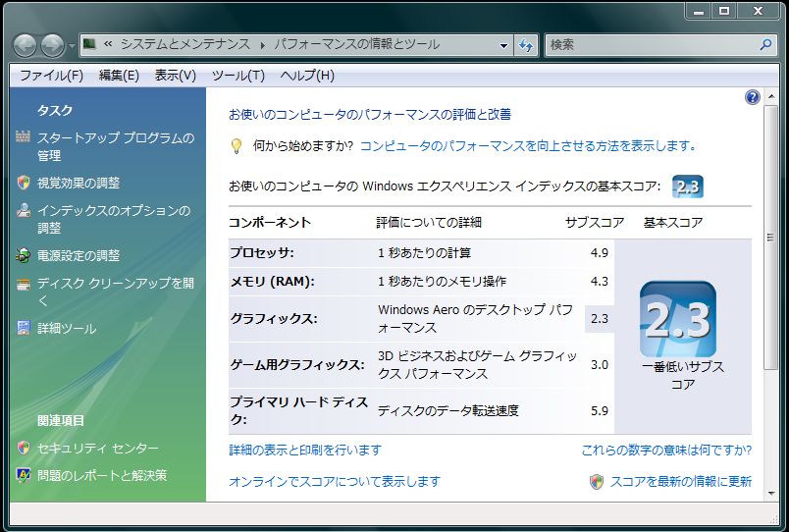
Task: Click the startup programs management icon
Action: click(24, 137)
